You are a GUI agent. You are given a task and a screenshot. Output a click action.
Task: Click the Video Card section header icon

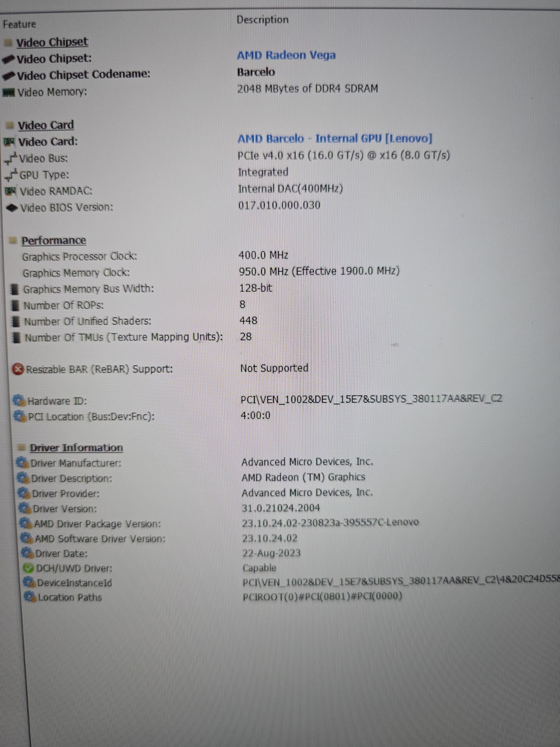[10, 125]
